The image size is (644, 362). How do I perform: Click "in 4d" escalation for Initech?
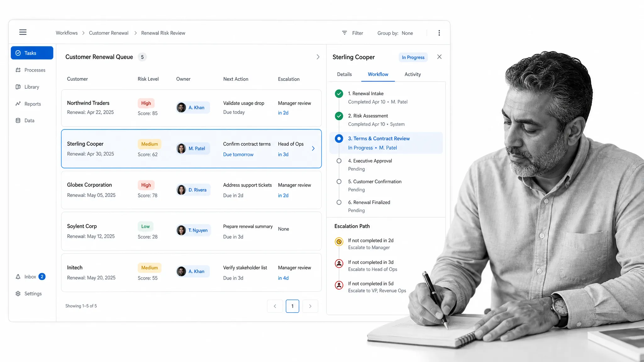point(283,278)
